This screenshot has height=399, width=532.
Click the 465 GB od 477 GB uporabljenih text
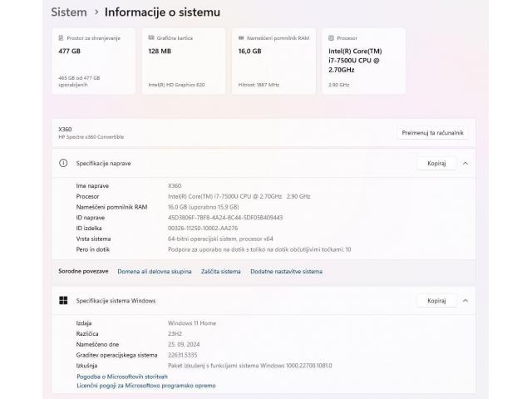click(x=79, y=81)
